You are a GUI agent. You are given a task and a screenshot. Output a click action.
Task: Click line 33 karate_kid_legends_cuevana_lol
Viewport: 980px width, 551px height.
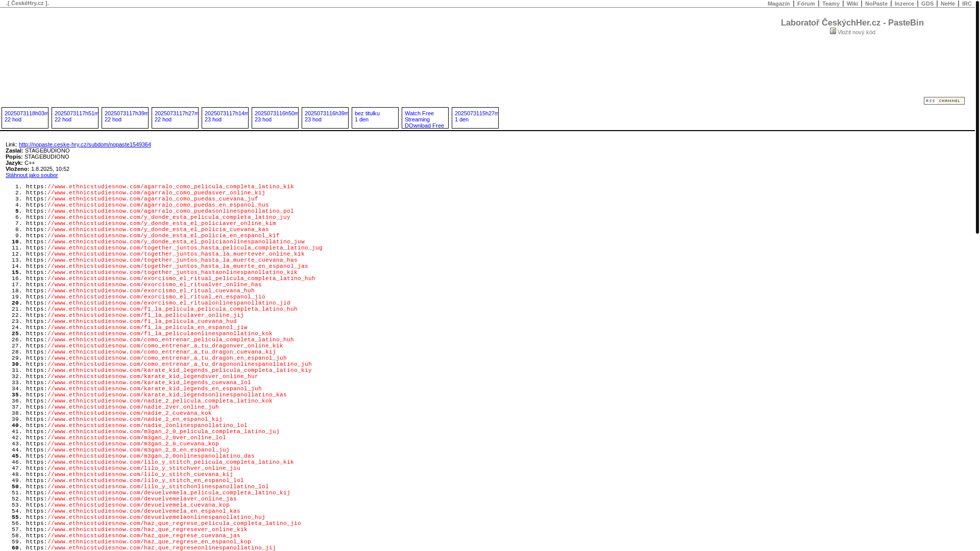click(138, 383)
